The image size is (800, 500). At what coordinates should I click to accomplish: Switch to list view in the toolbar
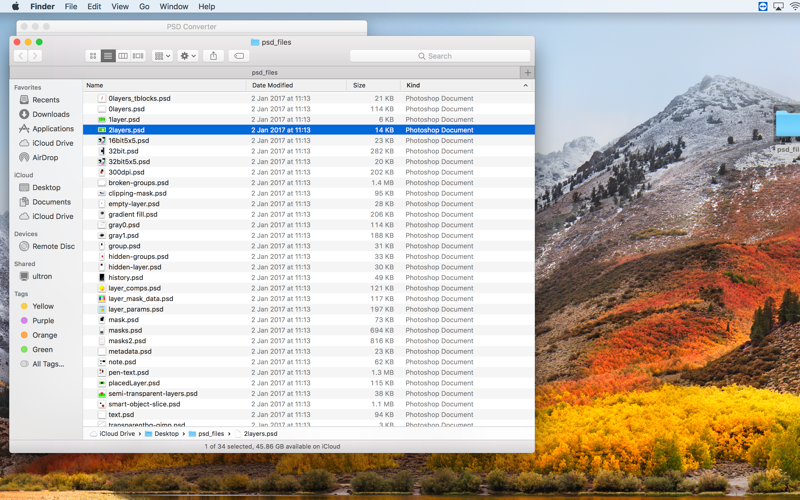coord(108,56)
